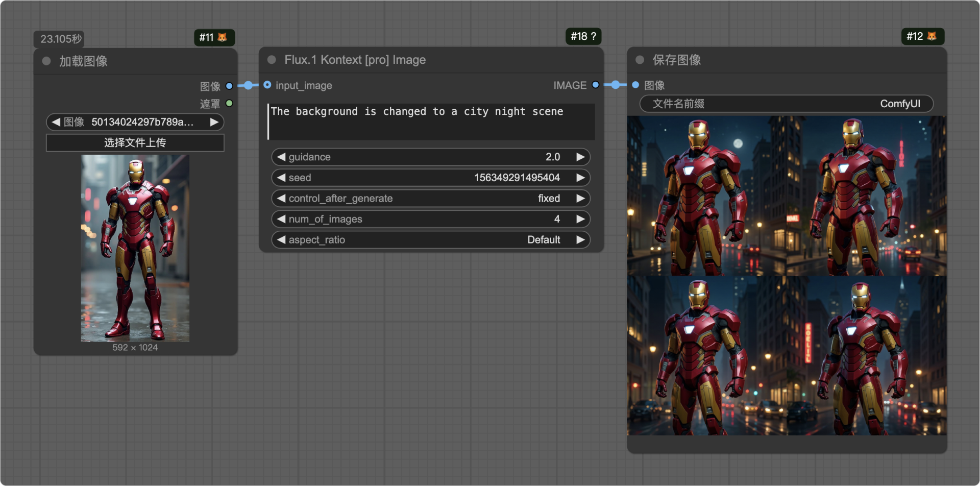
Task: Click the #11 badge fox icon
Action: coord(222,37)
